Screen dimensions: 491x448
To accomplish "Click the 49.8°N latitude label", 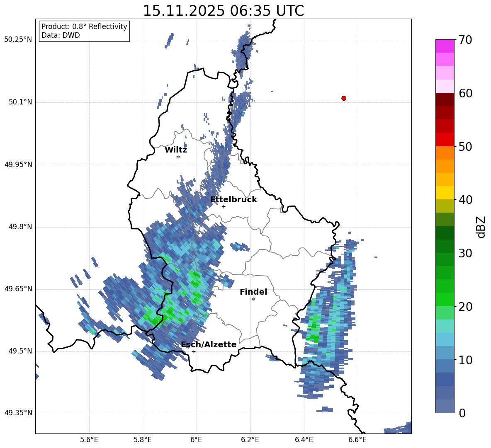I will pyautogui.click(x=20, y=227).
